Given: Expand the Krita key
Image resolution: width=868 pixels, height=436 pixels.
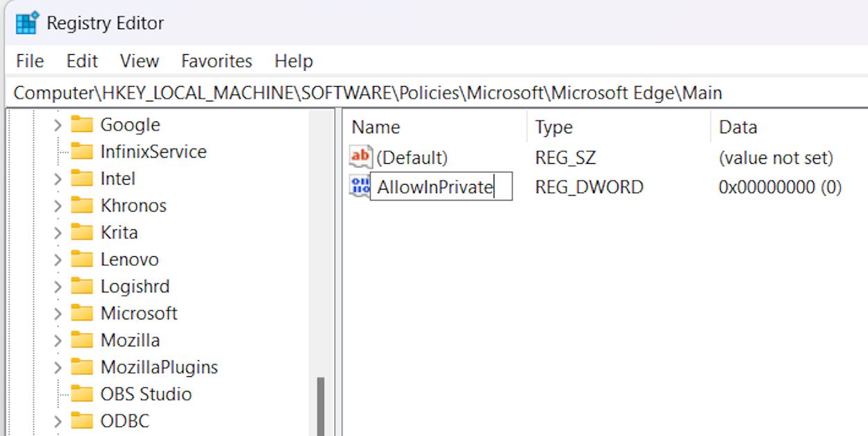Looking at the screenshot, I should tap(58, 233).
